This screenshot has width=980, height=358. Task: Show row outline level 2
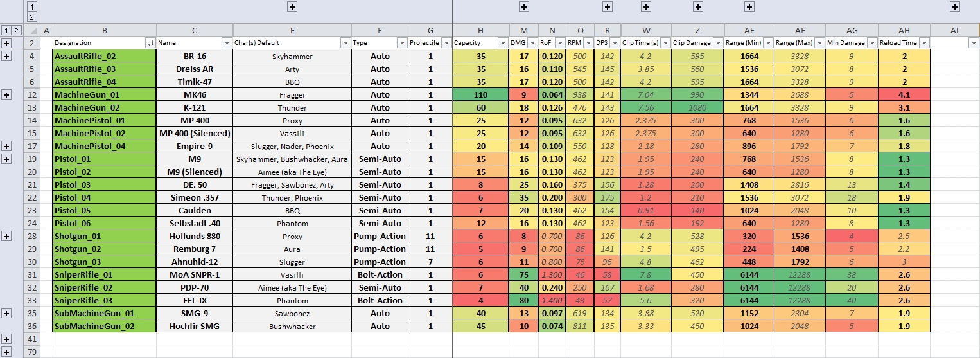17,30
